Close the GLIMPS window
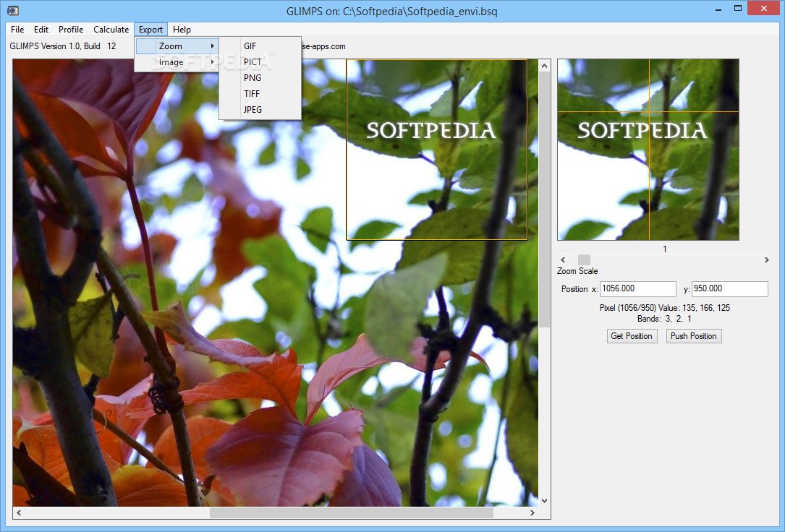This screenshot has height=532, width=785. click(764, 8)
